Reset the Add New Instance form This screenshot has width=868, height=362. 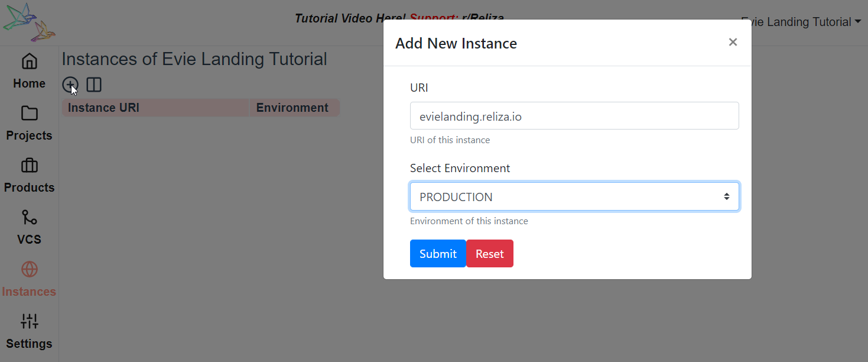click(x=490, y=253)
